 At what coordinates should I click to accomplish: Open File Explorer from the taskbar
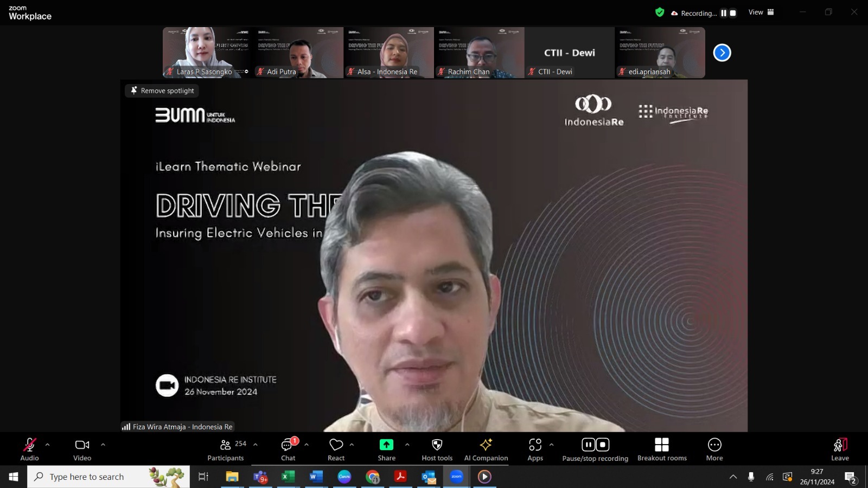[x=232, y=477]
